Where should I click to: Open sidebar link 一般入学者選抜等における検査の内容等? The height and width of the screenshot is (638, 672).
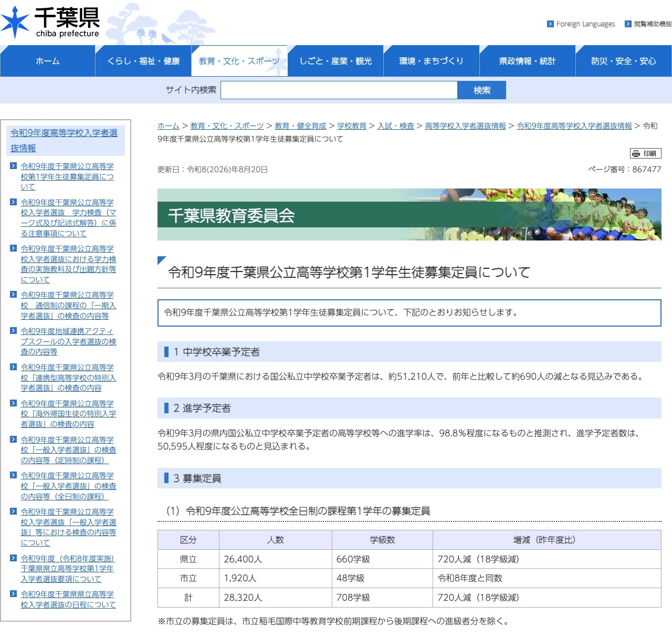pos(68,527)
